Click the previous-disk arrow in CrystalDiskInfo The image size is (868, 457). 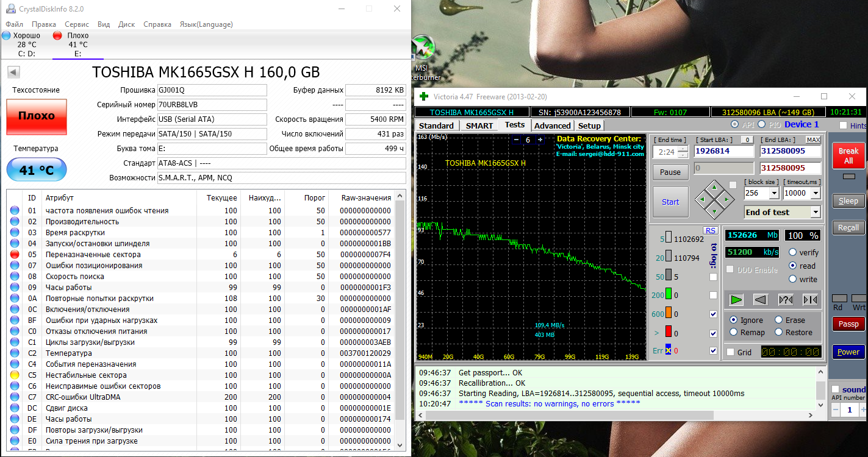click(13, 73)
